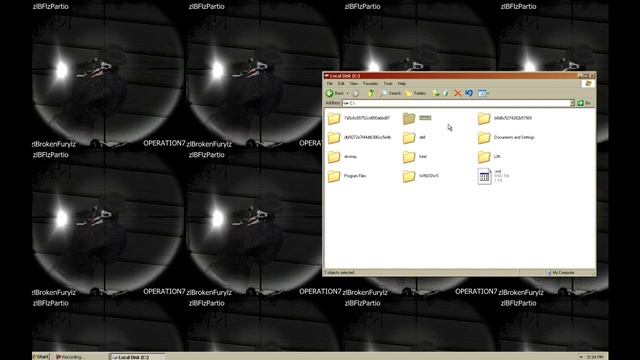Screen dimensions: 640x360
Task: Go up one folder level
Action: pyautogui.click(x=371, y=93)
